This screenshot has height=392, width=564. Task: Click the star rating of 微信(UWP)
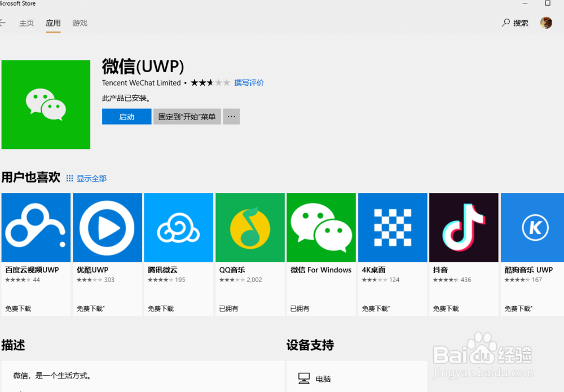[210, 83]
